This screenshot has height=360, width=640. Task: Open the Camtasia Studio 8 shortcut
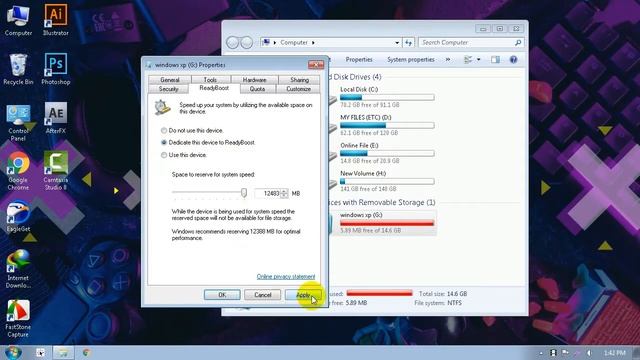pos(56,171)
